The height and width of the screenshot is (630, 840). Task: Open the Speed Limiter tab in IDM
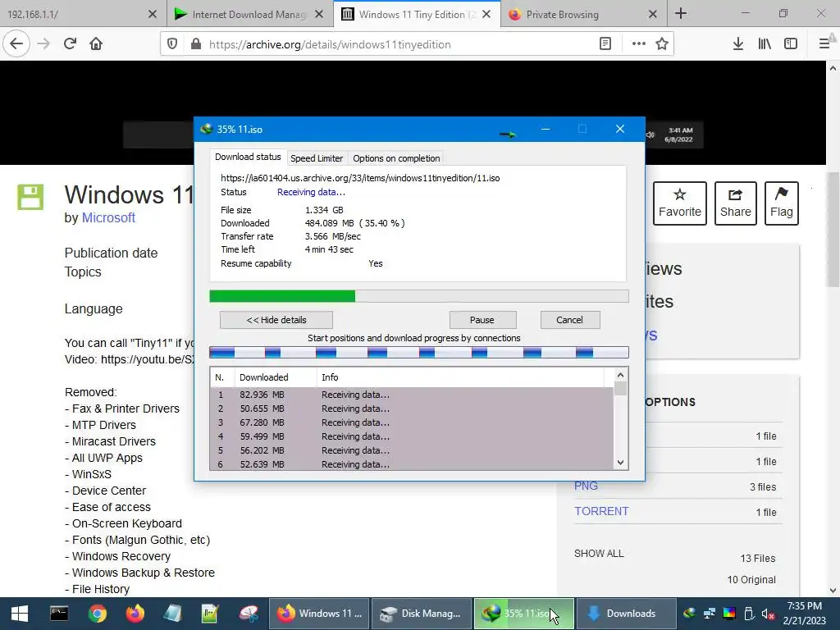click(317, 158)
